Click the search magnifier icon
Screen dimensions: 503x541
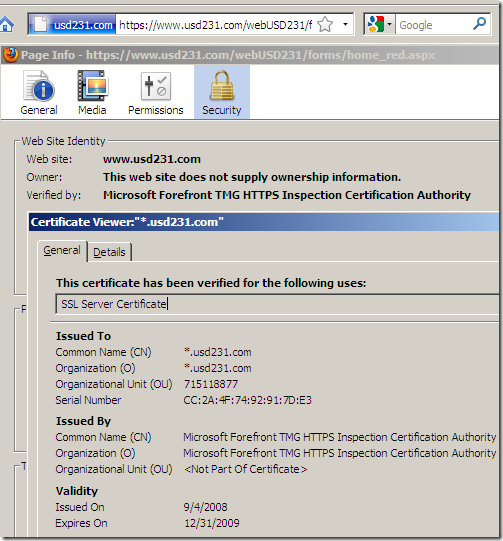click(x=480, y=24)
